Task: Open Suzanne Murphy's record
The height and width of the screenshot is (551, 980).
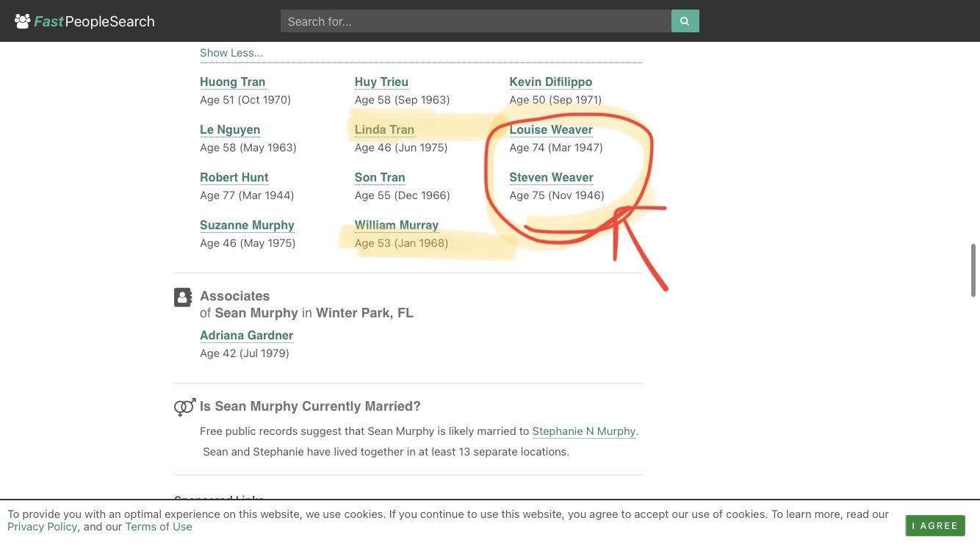Action: coord(247,225)
